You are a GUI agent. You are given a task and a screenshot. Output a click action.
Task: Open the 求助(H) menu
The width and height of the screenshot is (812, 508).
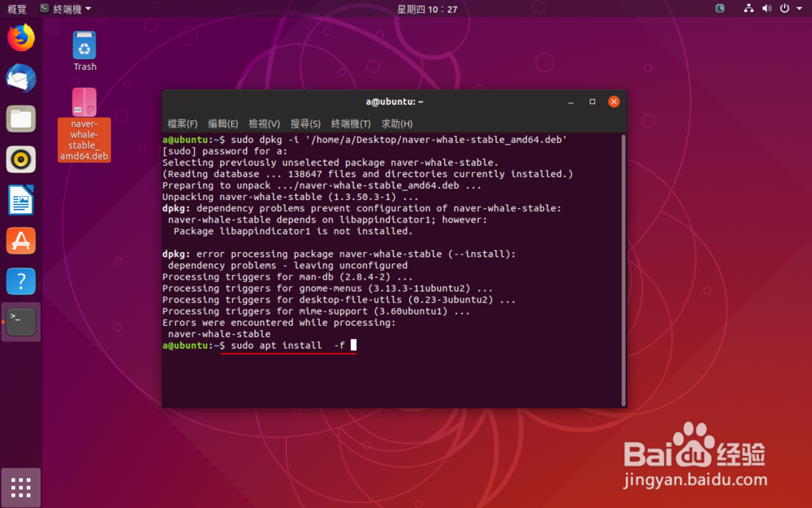(x=397, y=124)
